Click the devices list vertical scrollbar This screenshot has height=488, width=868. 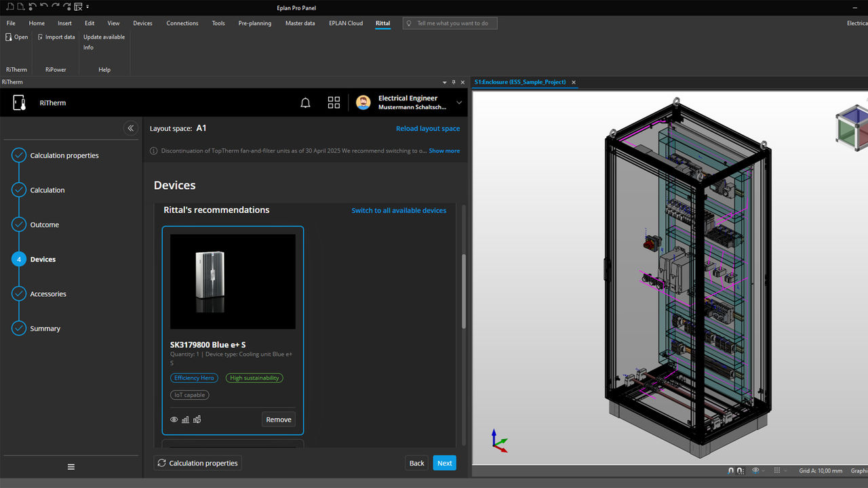pyautogui.click(x=464, y=291)
